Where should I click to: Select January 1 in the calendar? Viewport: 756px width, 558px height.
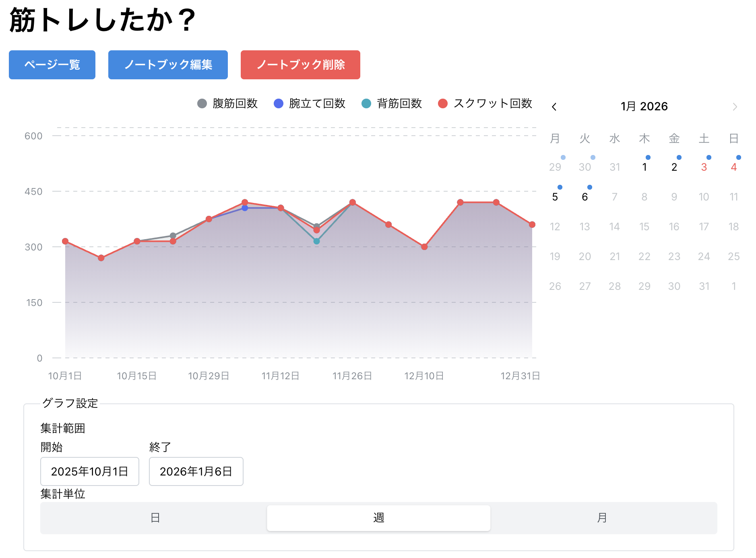tap(644, 167)
